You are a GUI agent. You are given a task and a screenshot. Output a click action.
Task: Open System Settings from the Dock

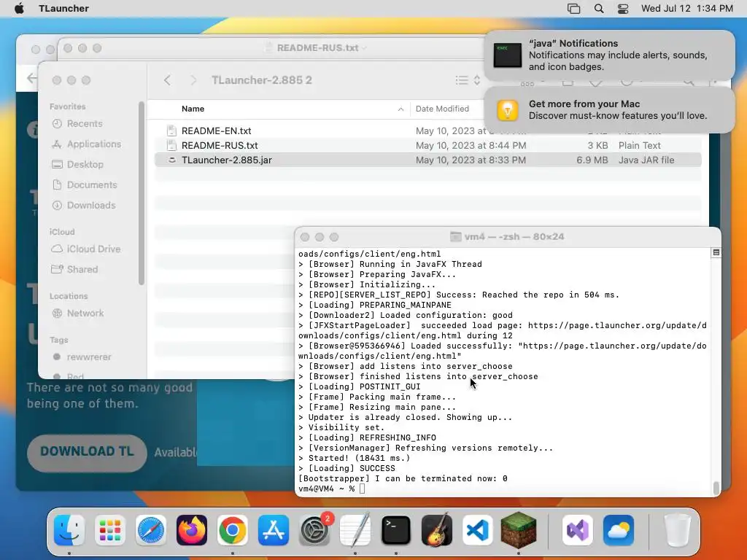(x=314, y=530)
